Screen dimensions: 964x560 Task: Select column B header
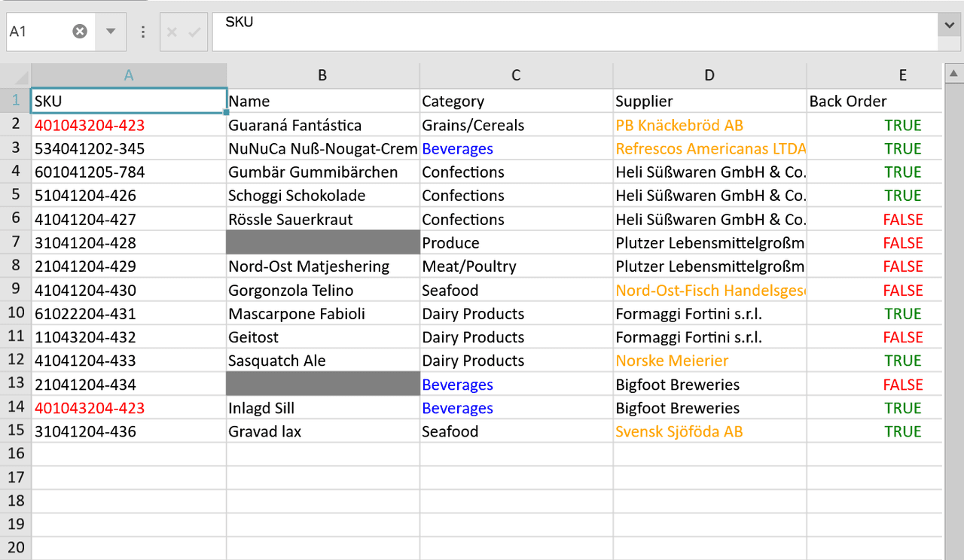coord(322,75)
